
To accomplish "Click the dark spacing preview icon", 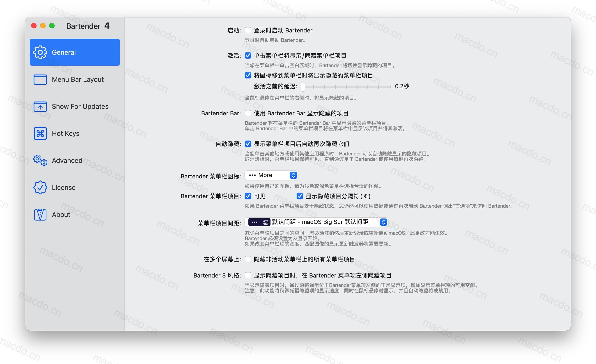I will (x=259, y=222).
